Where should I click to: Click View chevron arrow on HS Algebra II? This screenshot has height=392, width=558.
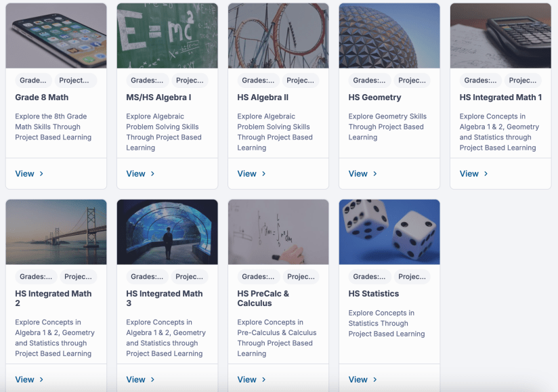coord(263,174)
